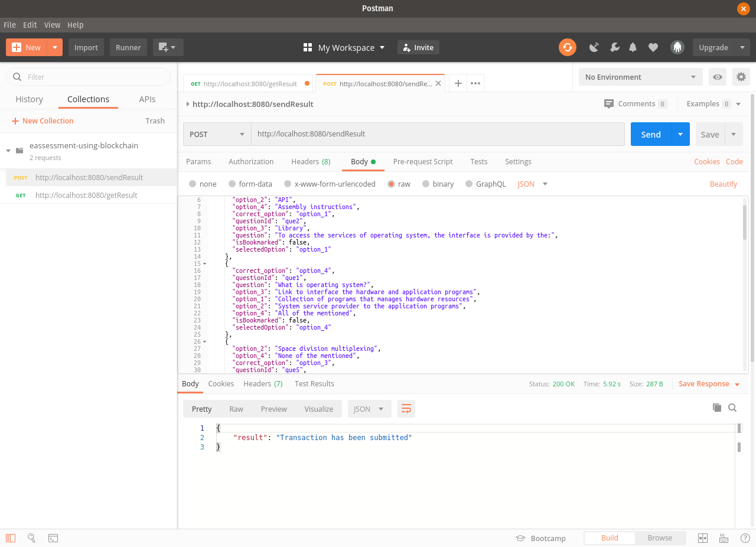The height and width of the screenshot is (547, 756).
Task: Open the find and replace icon
Action: coord(32,538)
